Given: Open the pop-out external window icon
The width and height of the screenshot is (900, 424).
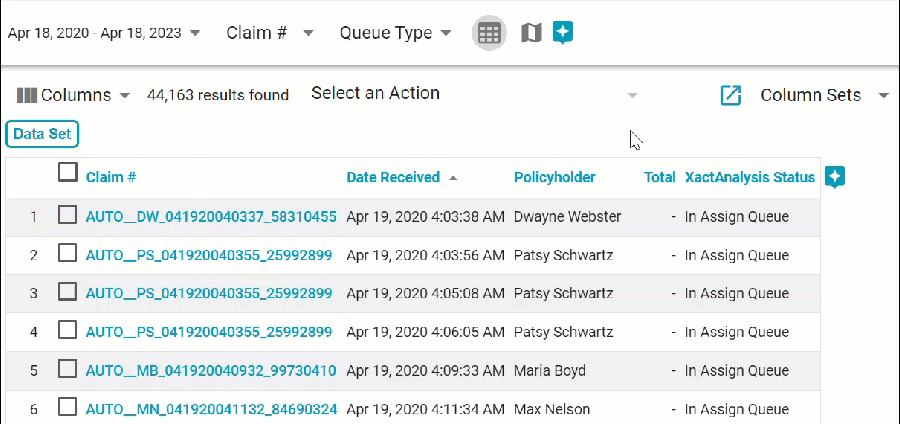Looking at the screenshot, I should (731, 95).
